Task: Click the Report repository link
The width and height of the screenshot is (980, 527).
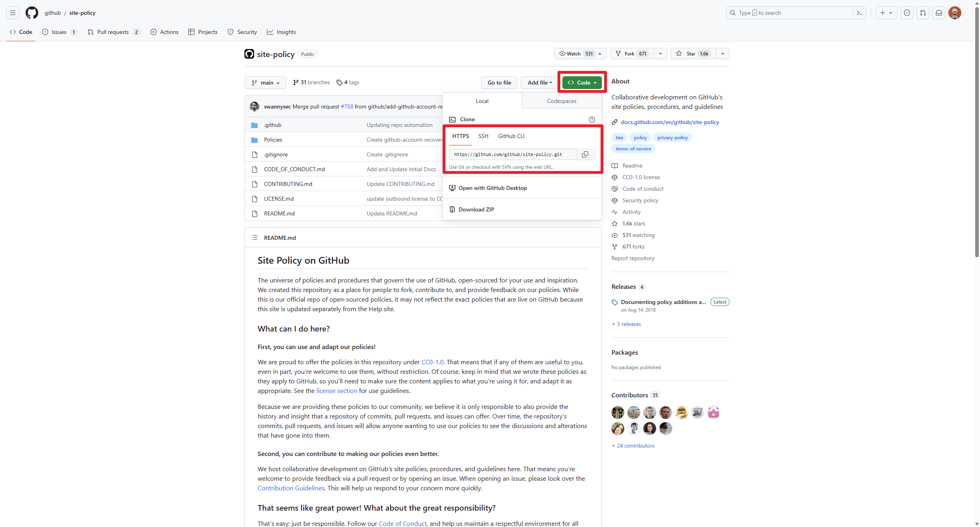Action: 633,259
